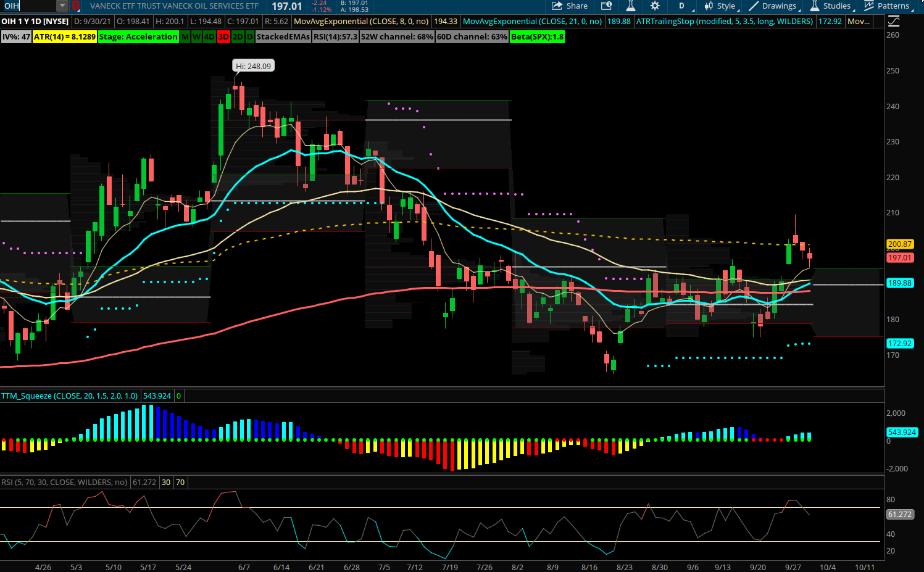Click the flask Edit studies icon
924x572 pixels.
630,6
